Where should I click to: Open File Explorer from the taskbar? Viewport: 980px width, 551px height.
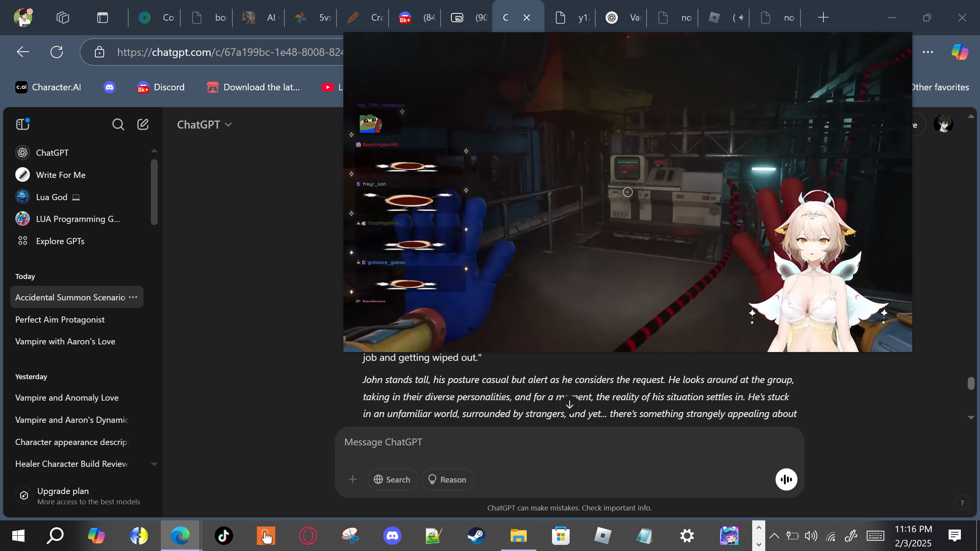coord(518,536)
